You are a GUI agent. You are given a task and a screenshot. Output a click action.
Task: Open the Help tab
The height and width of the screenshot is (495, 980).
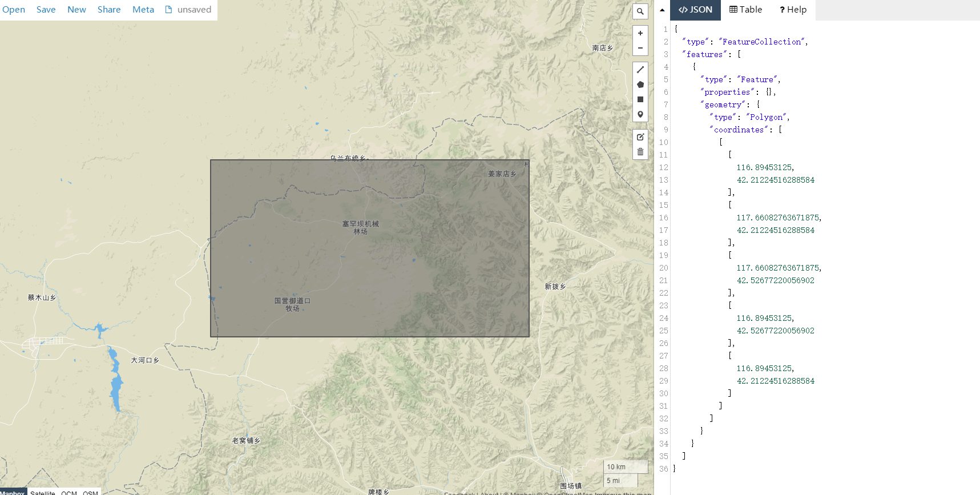793,10
